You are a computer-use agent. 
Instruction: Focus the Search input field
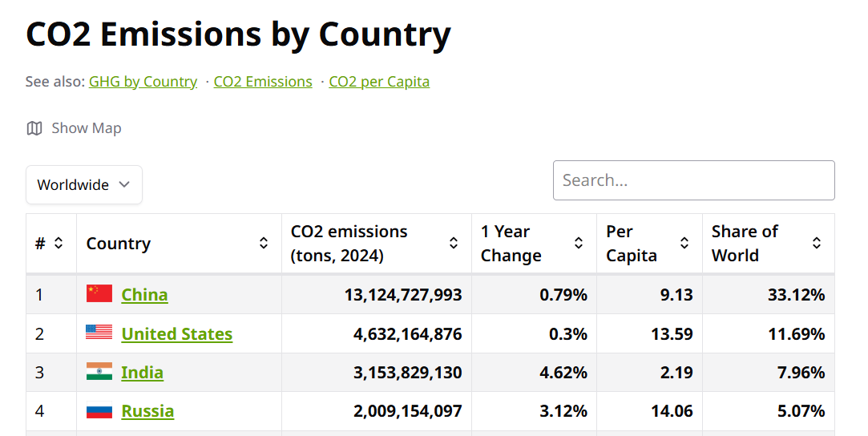693,180
